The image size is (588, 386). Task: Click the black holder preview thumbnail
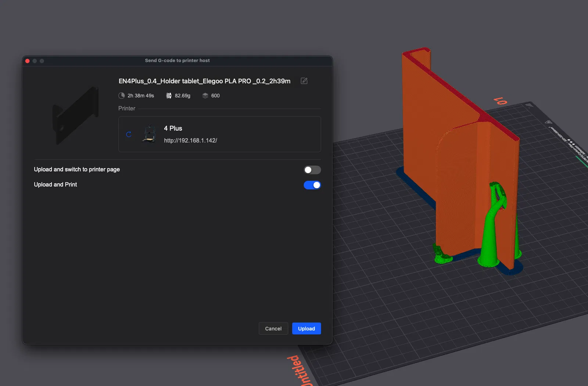(x=76, y=115)
